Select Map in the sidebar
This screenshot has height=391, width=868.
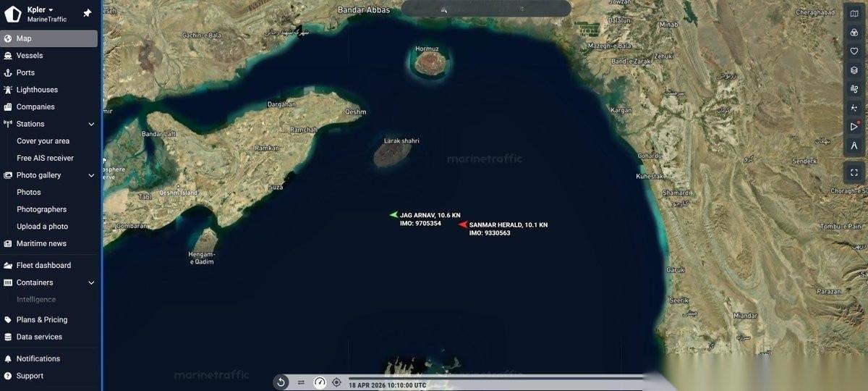(49, 38)
